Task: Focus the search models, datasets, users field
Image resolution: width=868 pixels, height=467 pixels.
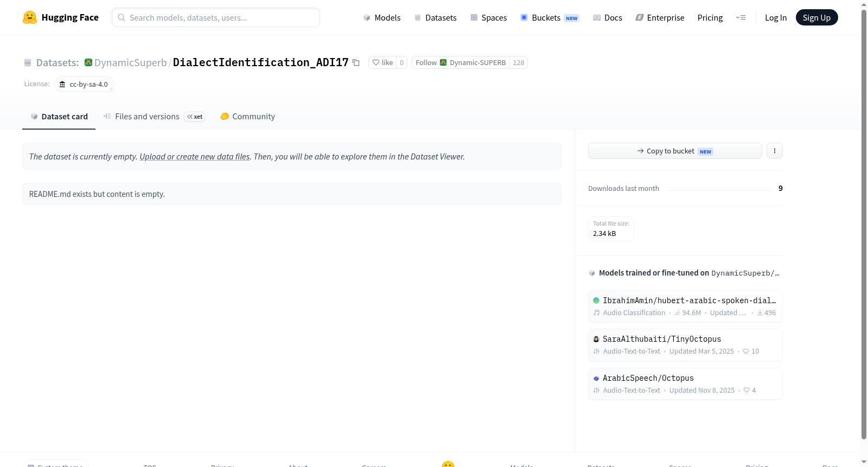Action: click(216, 17)
